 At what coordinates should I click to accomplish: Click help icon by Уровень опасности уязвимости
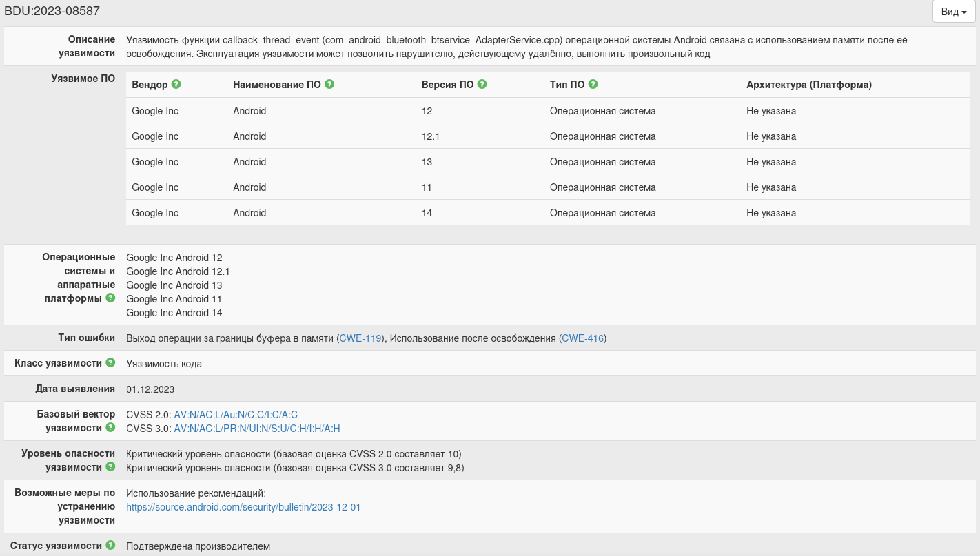tap(110, 467)
